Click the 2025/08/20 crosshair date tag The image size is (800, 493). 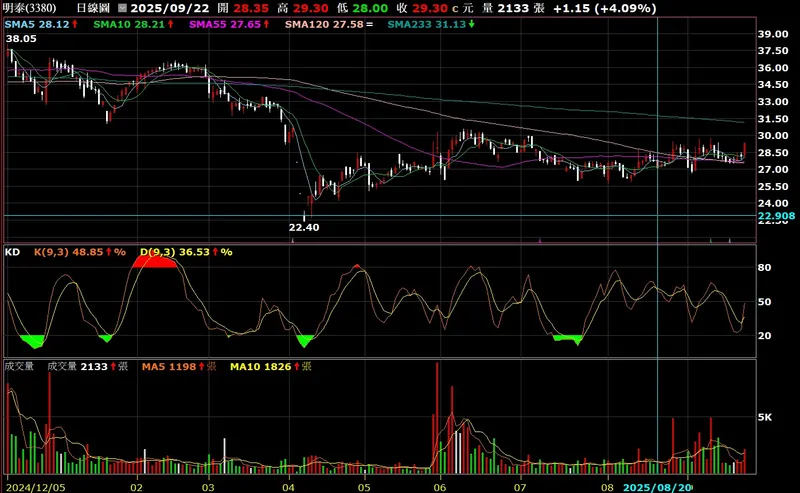pyautogui.click(x=658, y=488)
